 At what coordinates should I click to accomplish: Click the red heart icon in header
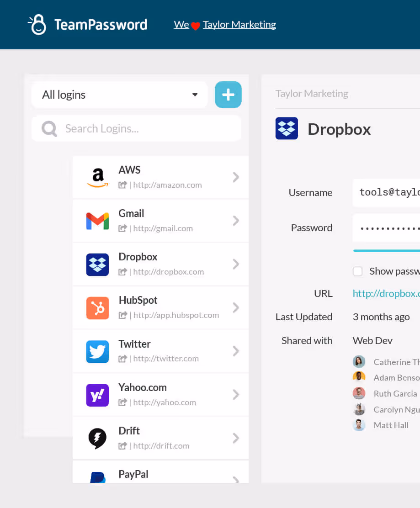click(x=196, y=26)
